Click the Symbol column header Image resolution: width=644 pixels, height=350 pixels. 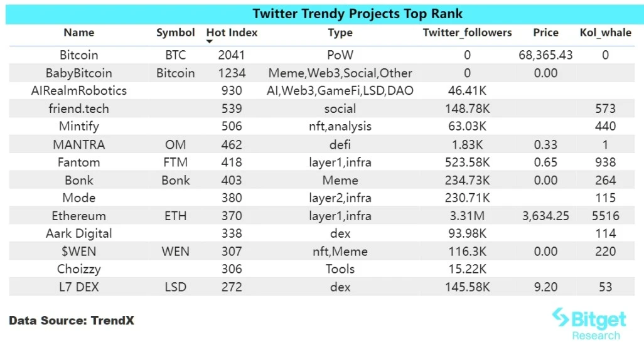pos(176,33)
